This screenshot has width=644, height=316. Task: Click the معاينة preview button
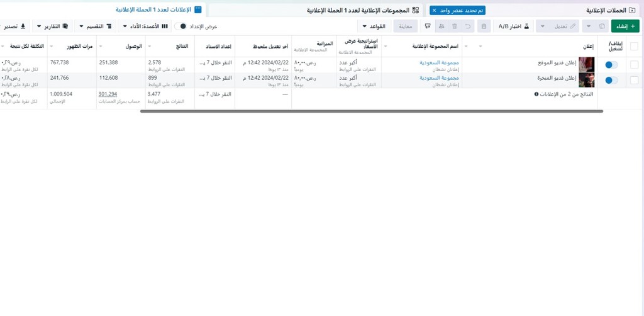406,26
